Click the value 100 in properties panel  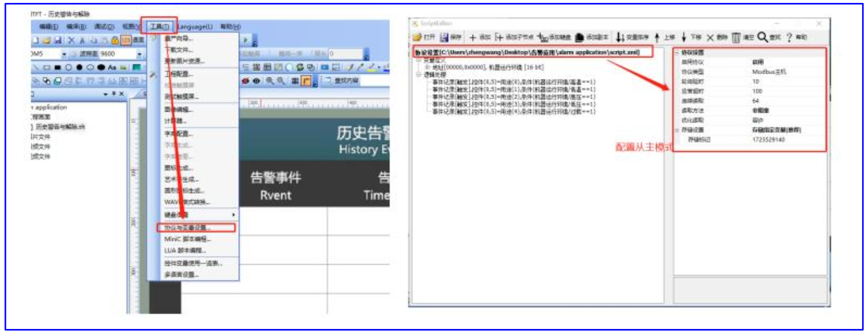[x=757, y=91]
